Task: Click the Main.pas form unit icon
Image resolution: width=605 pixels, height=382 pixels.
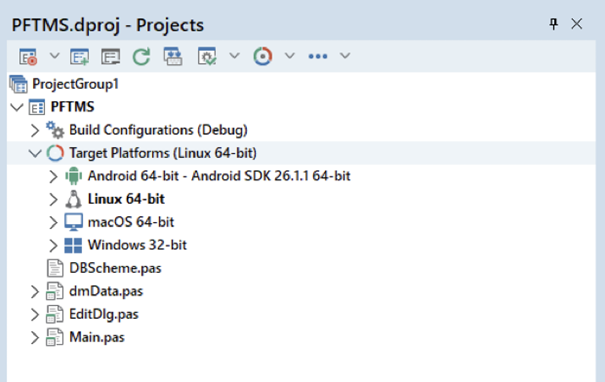Action: 55,338
